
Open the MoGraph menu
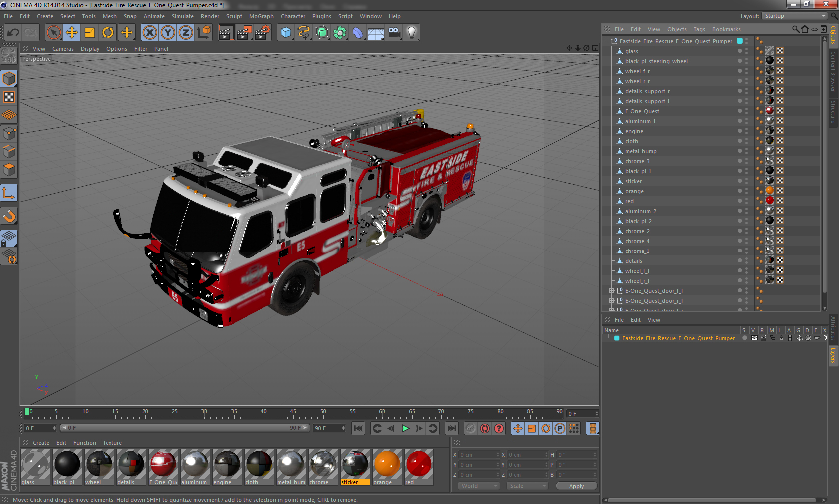261,16
